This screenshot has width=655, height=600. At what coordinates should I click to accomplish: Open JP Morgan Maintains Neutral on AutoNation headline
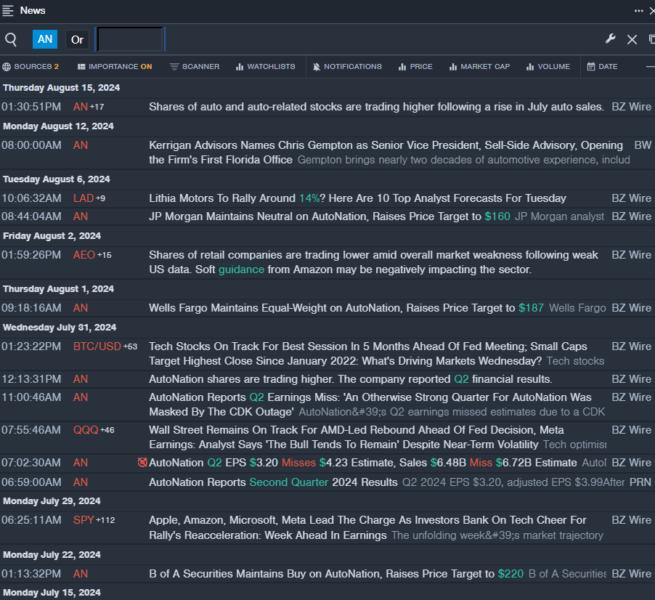tap(329, 216)
